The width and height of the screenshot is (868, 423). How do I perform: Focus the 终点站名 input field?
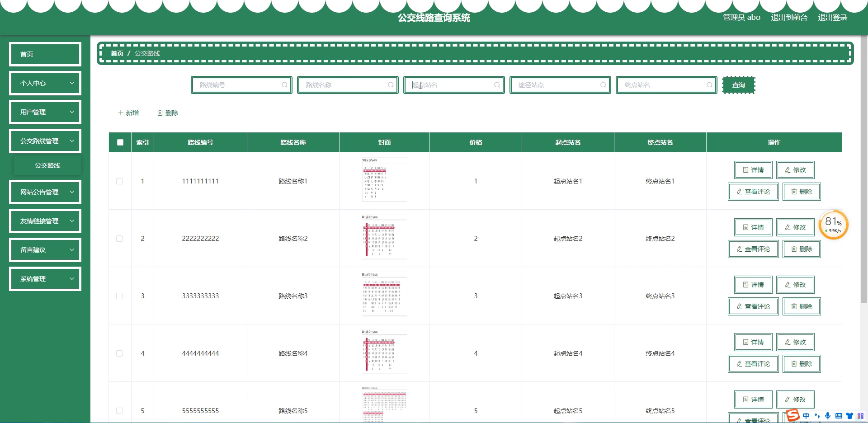point(666,85)
